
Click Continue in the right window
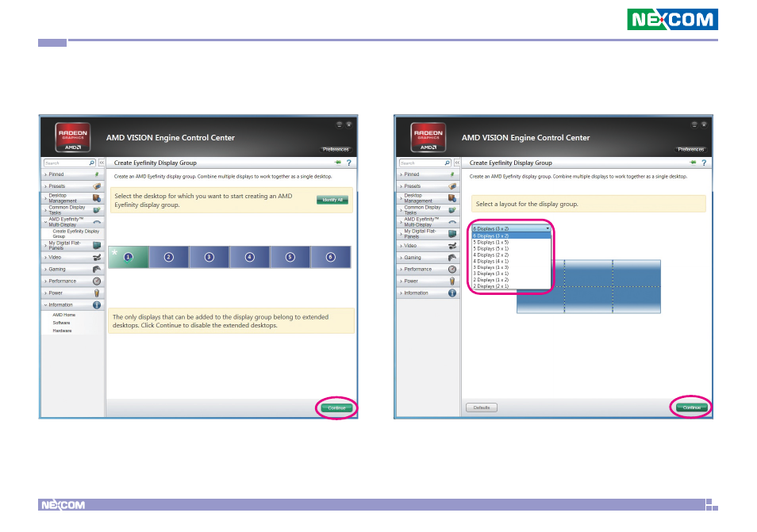(691, 408)
